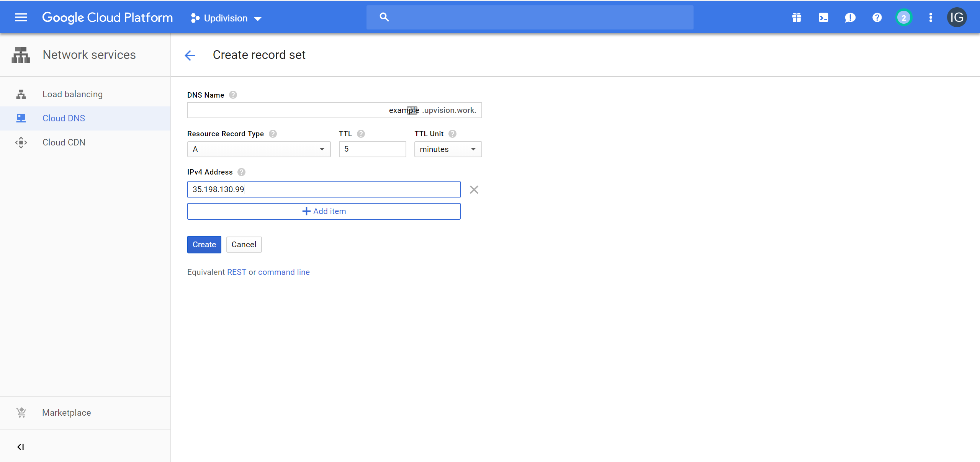Select Load balancing in the sidebar
Screen dimensions: 980x462
(72, 94)
